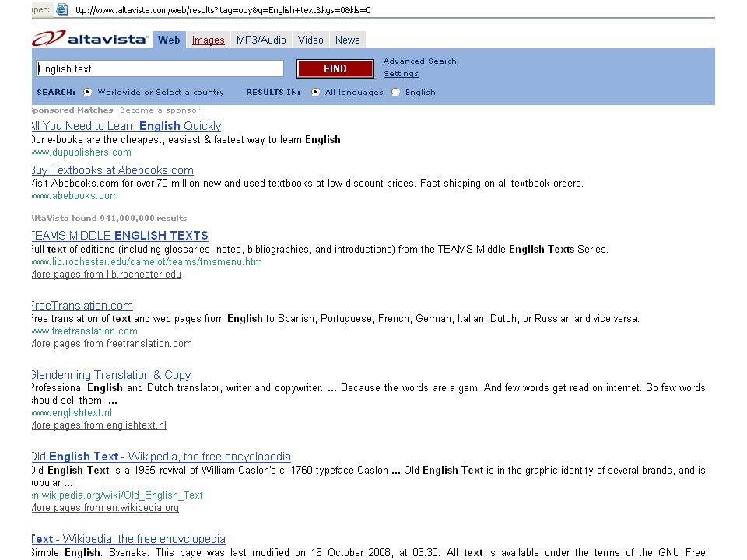The height and width of the screenshot is (560, 747).
Task: Select the English results radio button
Action: coord(395,92)
